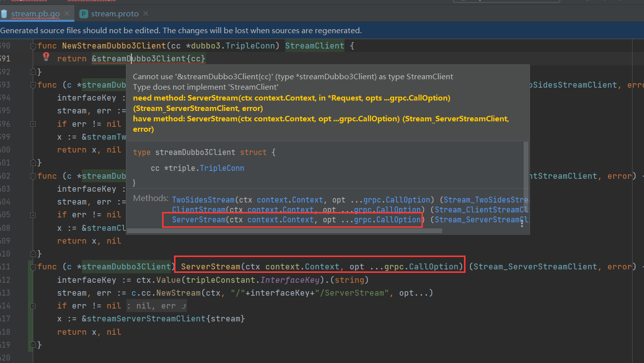Open the popup's more options (three dots) icon
The height and width of the screenshot is (363, 644).
[x=522, y=224]
